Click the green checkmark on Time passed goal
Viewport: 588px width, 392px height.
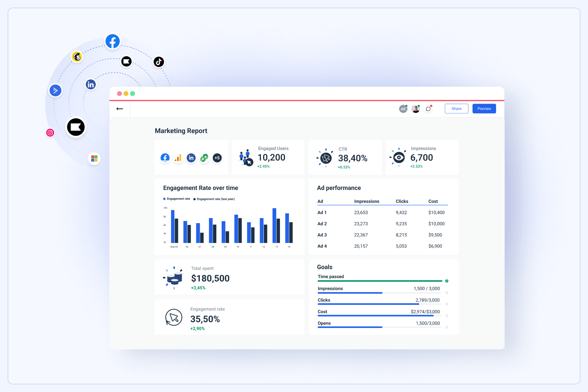point(447,281)
